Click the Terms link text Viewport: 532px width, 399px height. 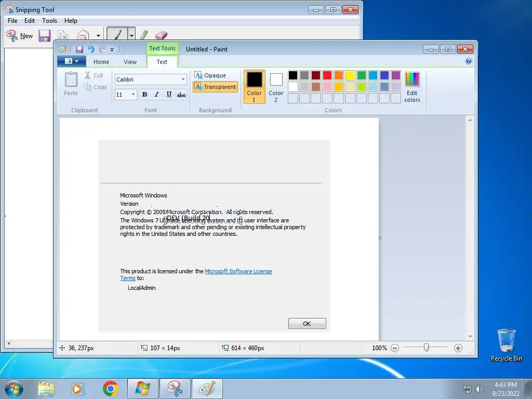(128, 278)
